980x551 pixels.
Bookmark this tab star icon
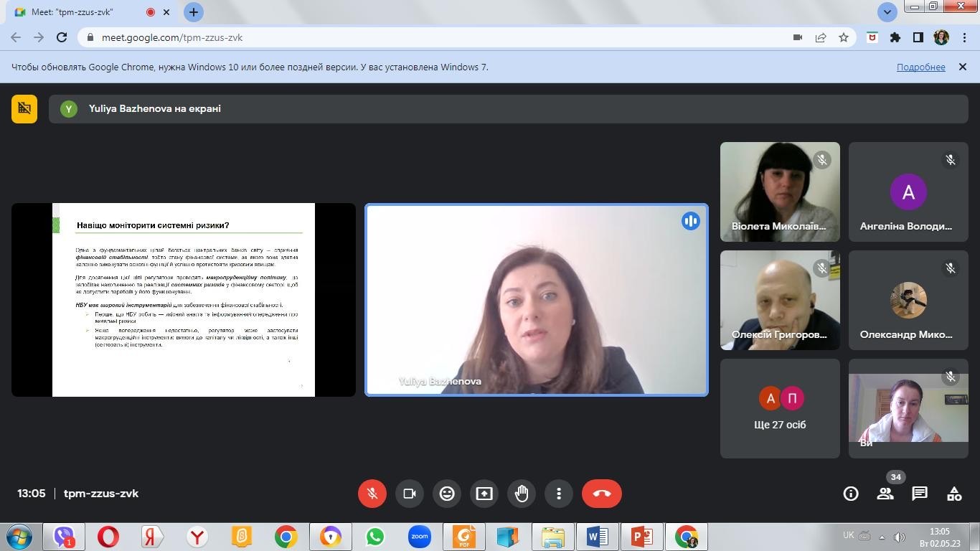(844, 37)
